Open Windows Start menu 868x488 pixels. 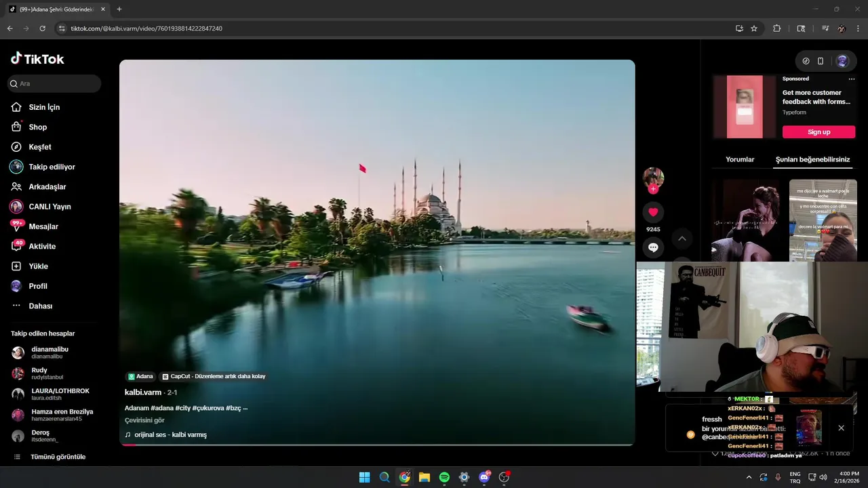pos(364,477)
